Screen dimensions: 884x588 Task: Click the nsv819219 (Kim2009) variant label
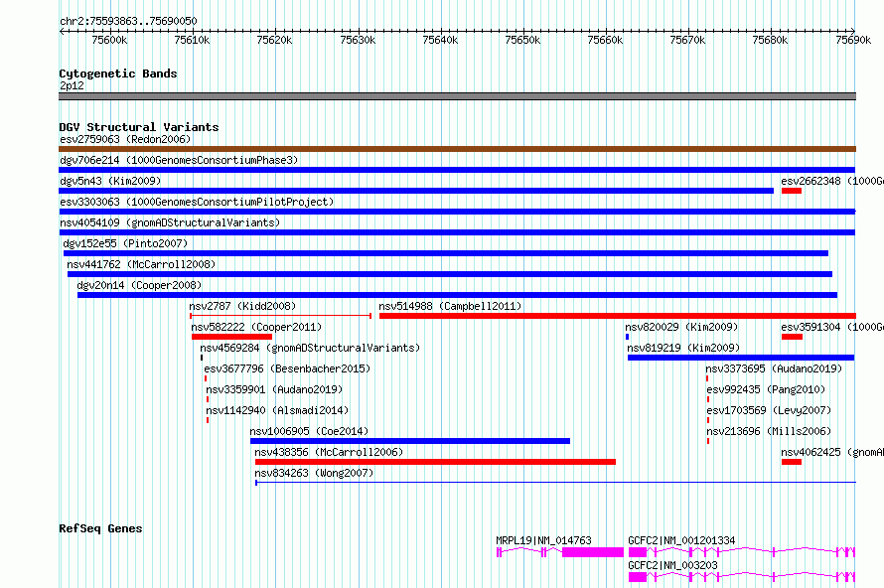[683, 348]
